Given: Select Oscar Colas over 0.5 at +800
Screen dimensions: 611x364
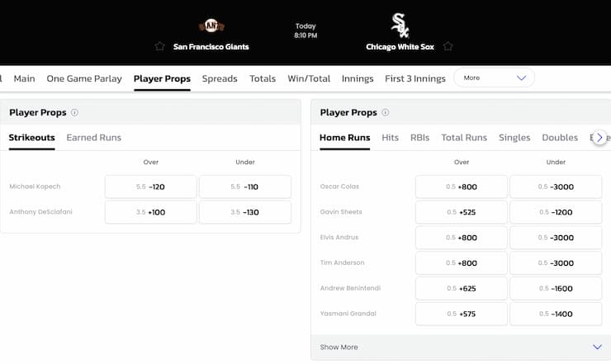Looking at the screenshot, I should click(x=462, y=187).
